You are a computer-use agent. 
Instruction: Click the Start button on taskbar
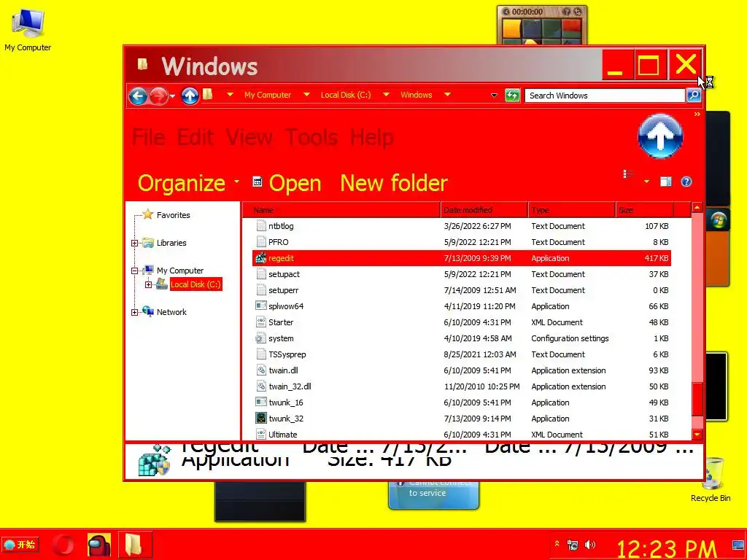pos(20,544)
